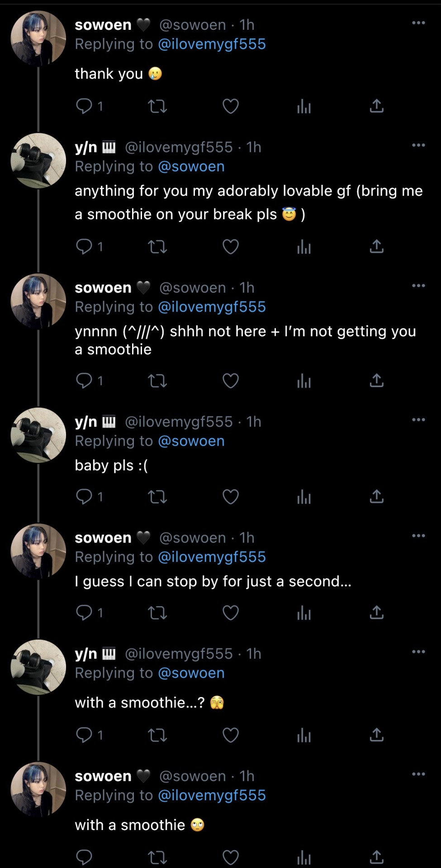Reply to the "thank you" tweet

(84, 106)
